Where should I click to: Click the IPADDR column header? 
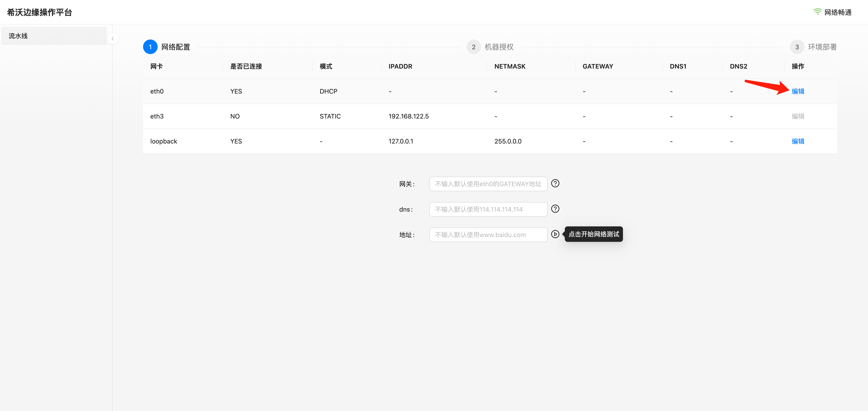pyautogui.click(x=400, y=66)
